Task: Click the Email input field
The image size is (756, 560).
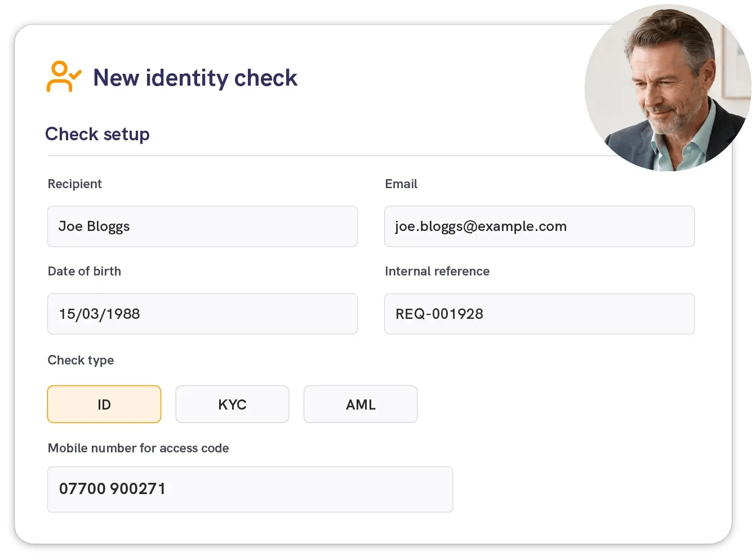Action: coord(539,226)
